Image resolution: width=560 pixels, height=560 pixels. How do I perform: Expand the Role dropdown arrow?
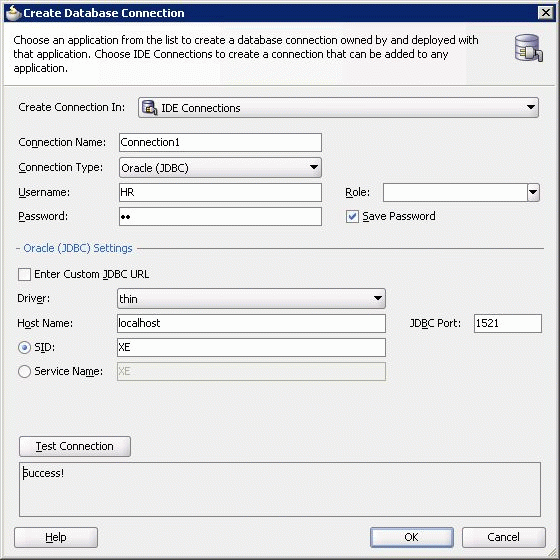tap(533, 192)
